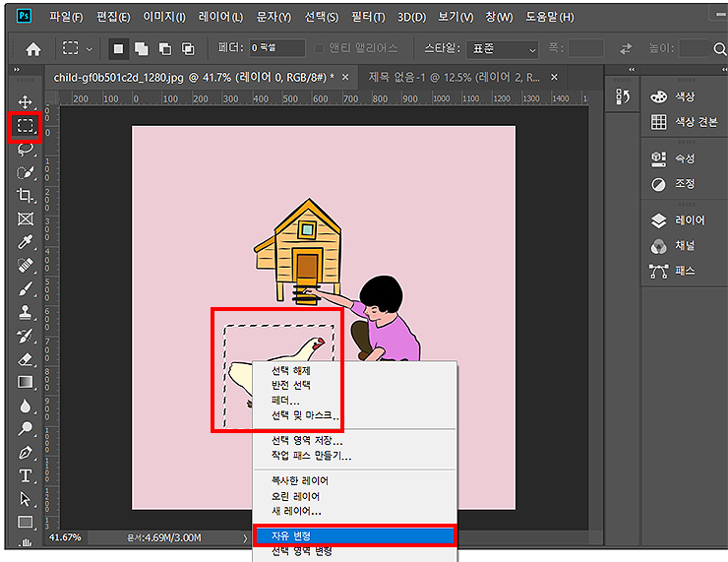Select the Horizontal Type tool
The image size is (728, 562).
coord(25,475)
